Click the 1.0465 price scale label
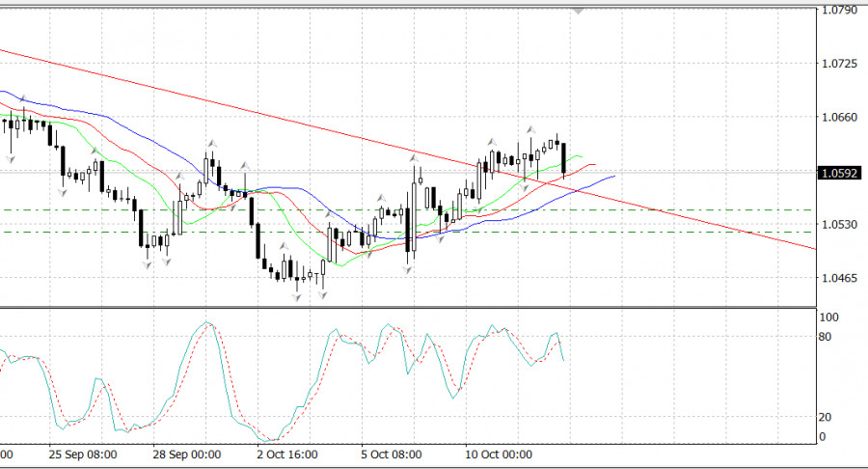Screen dimensions: 868x469 pyautogui.click(x=839, y=278)
